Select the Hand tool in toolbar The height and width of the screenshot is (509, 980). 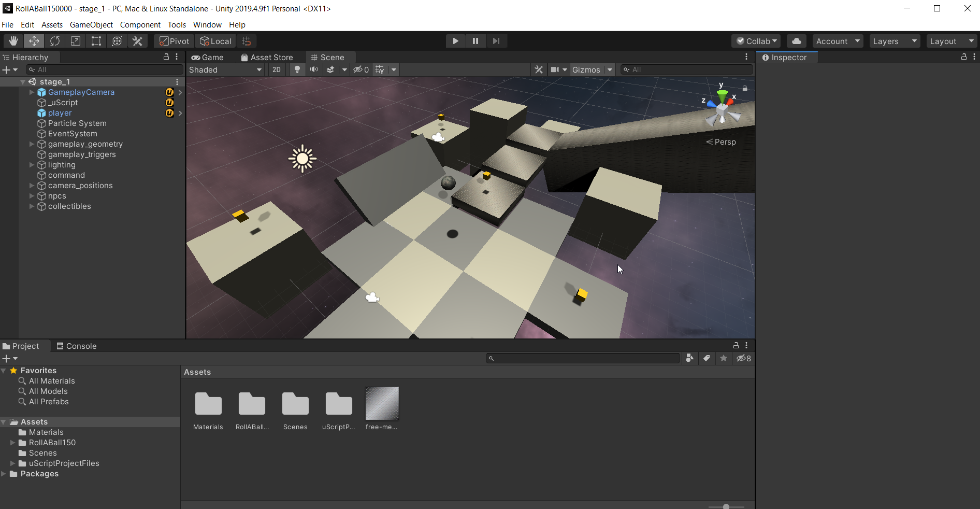13,41
